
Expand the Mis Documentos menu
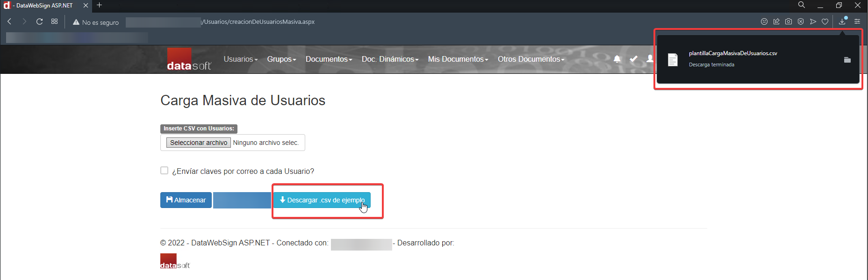click(x=458, y=59)
